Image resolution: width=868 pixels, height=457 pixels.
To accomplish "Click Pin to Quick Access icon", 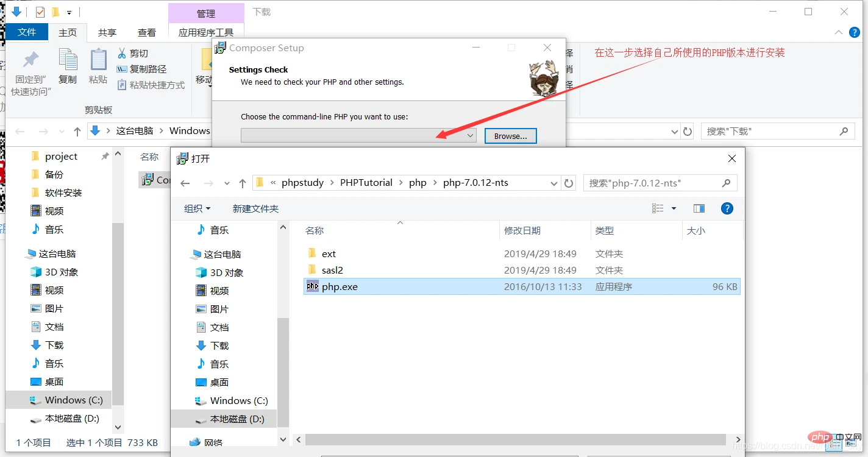I will point(30,61).
